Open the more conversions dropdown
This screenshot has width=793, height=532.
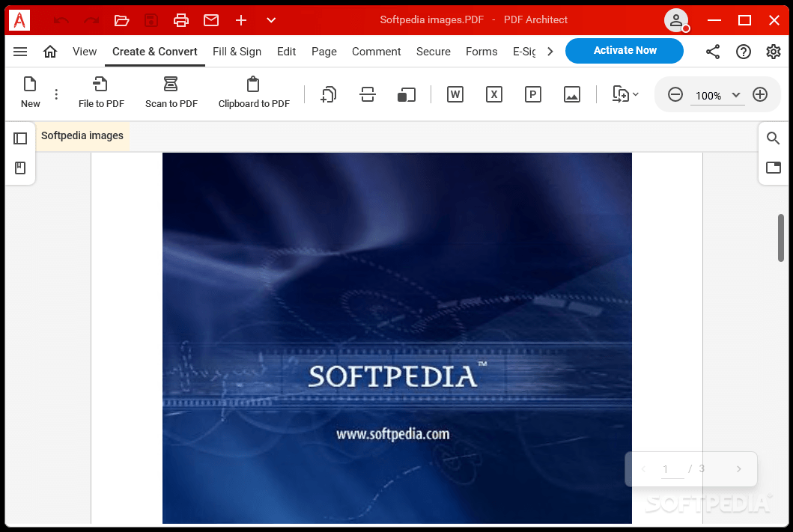(625, 94)
